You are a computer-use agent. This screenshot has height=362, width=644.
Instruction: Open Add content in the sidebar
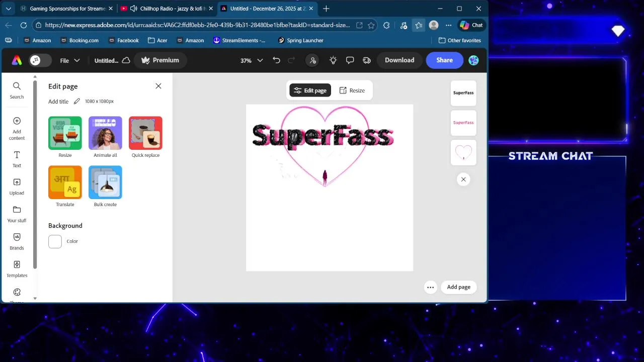[17, 129]
